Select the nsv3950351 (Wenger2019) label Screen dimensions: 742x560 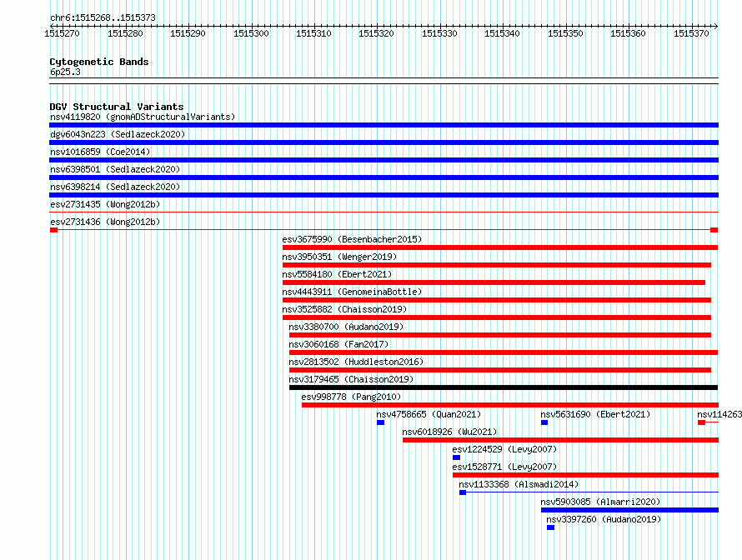click(339, 257)
